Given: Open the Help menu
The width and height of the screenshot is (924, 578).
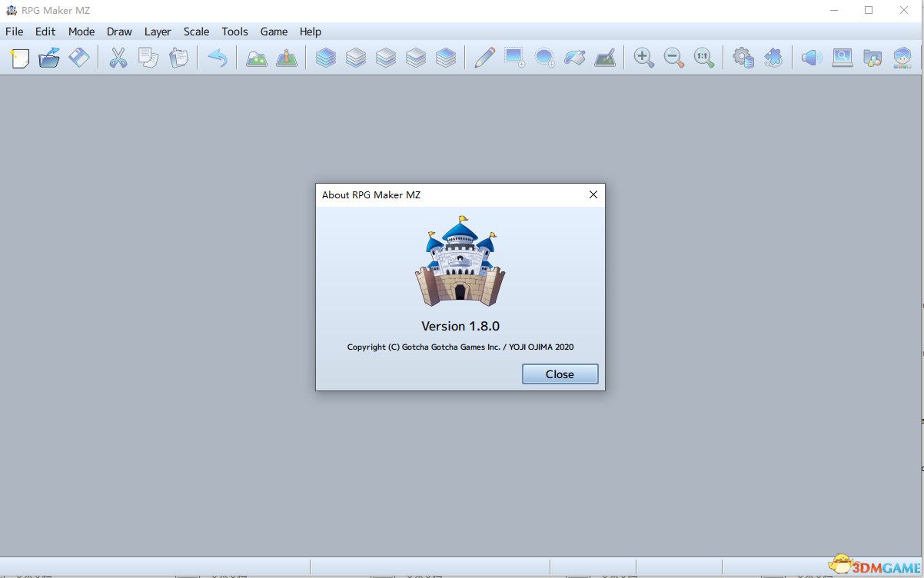Looking at the screenshot, I should 311,32.
